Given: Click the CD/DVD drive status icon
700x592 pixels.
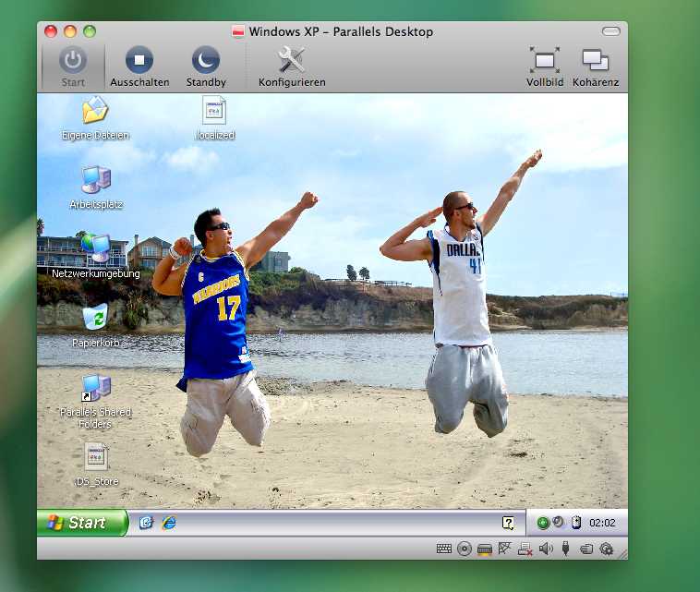Looking at the screenshot, I should [465, 549].
